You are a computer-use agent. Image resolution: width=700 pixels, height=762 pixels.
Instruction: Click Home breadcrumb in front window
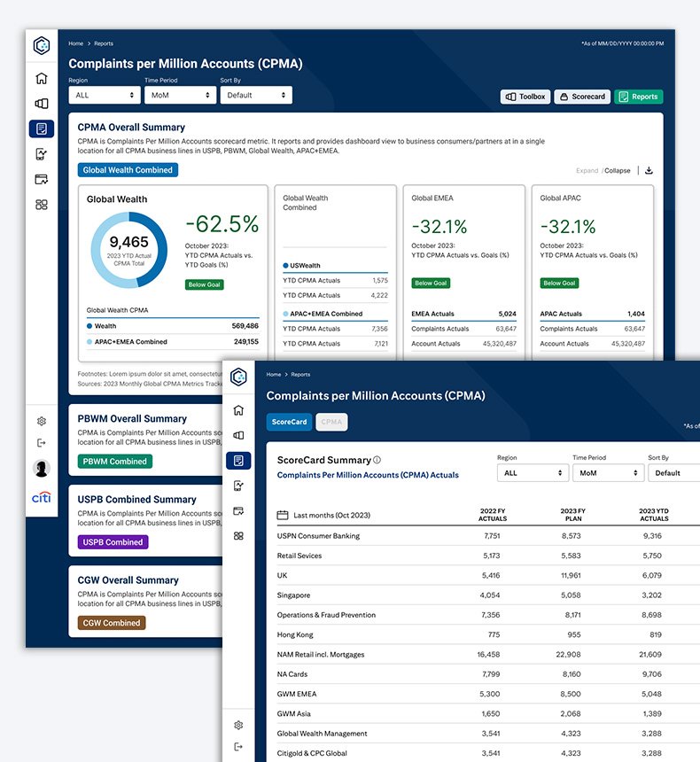pyautogui.click(x=274, y=374)
